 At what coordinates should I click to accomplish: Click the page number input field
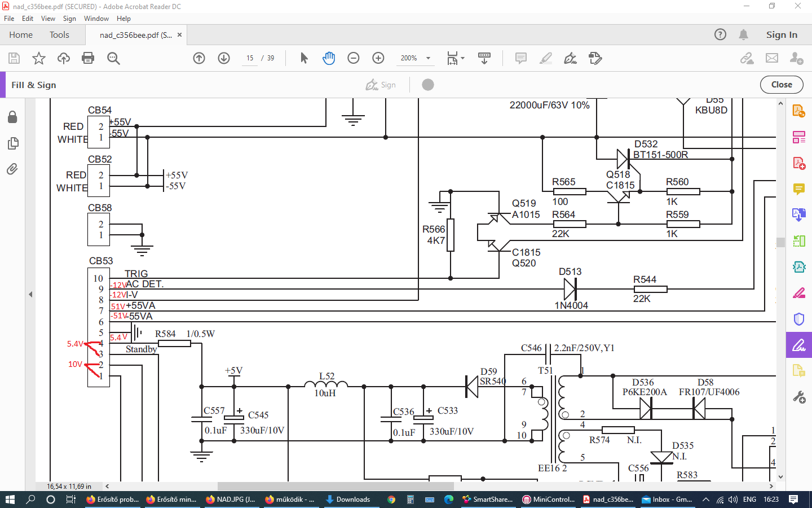point(250,58)
